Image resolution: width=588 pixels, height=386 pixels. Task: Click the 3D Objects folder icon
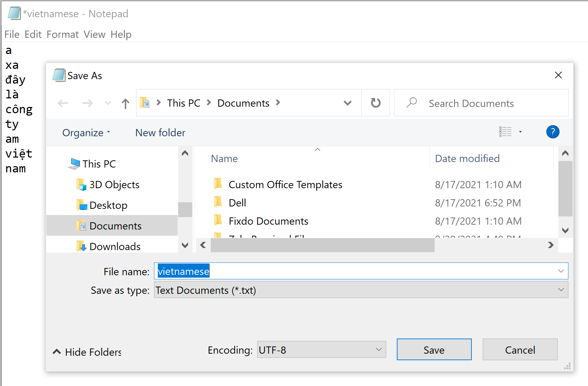(x=81, y=185)
